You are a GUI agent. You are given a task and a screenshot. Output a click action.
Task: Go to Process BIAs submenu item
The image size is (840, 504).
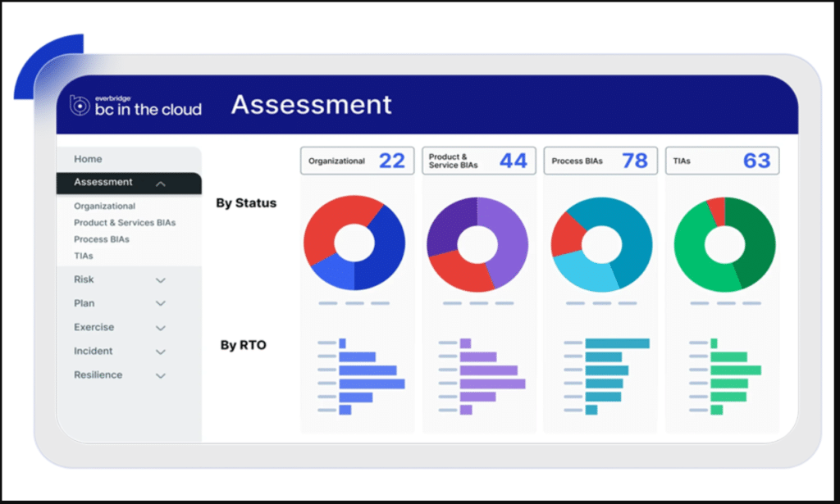(102, 239)
